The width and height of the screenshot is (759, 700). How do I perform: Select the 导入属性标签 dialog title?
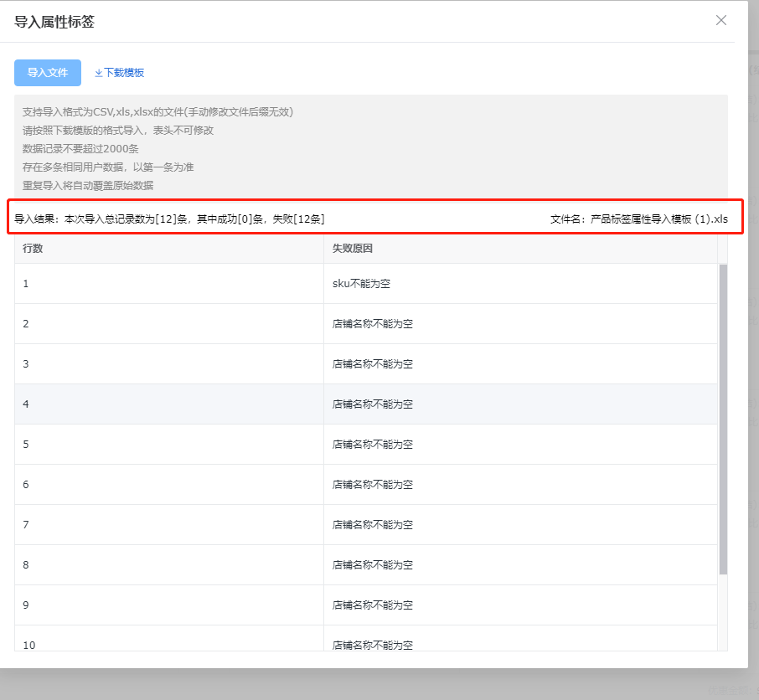(54, 22)
